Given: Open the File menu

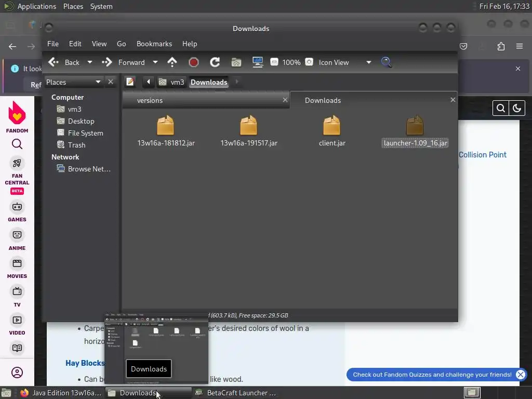Looking at the screenshot, I should (x=53, y=44).
